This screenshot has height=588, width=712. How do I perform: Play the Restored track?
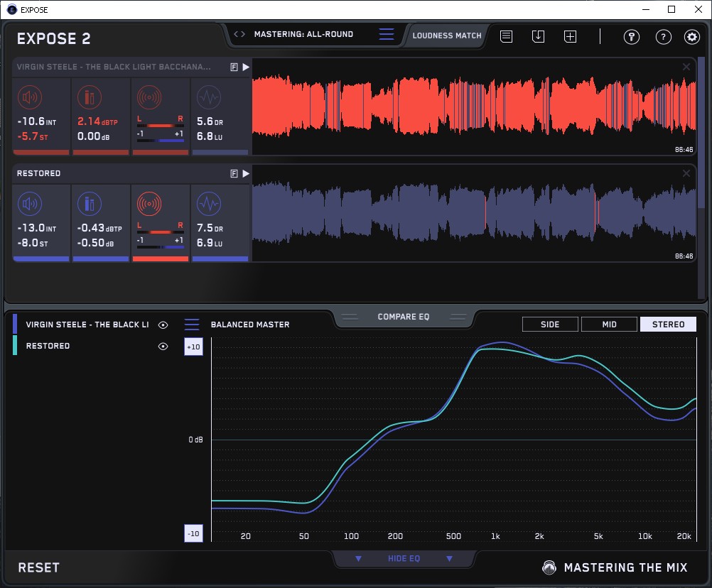246,173
